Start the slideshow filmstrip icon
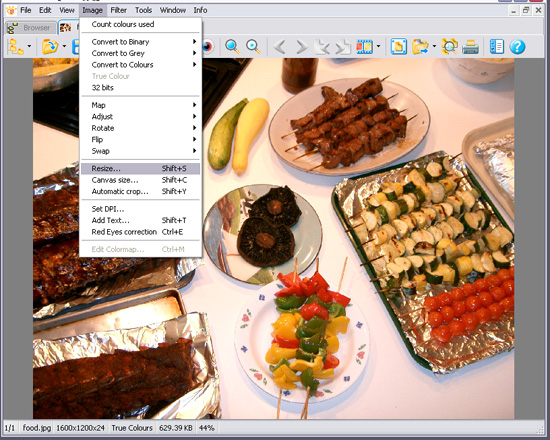This screenshot has width=550, height=440. coord(364,46)
